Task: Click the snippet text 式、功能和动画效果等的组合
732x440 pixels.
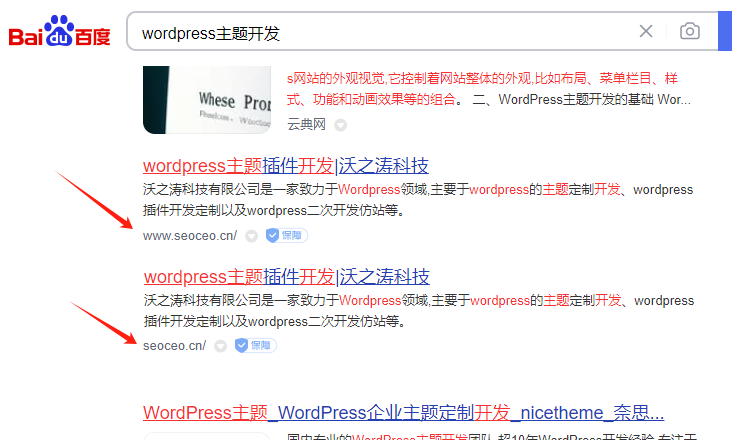Action: pos(371,99)
